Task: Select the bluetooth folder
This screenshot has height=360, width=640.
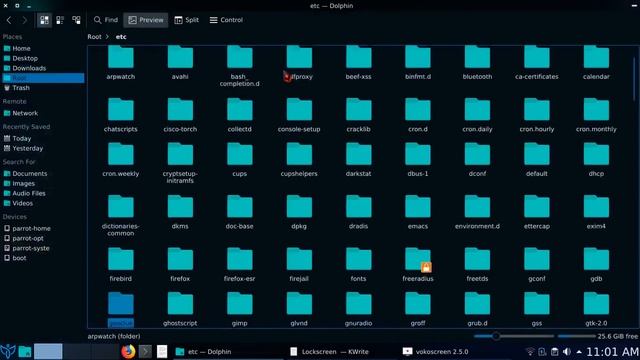Action: point(477,62)
